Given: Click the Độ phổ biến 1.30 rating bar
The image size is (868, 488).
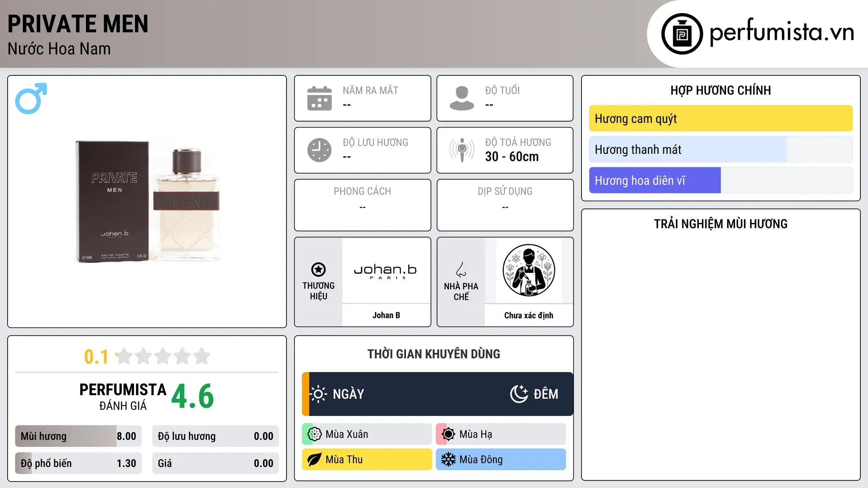Looking at the screenshot, I should point(78,463).
